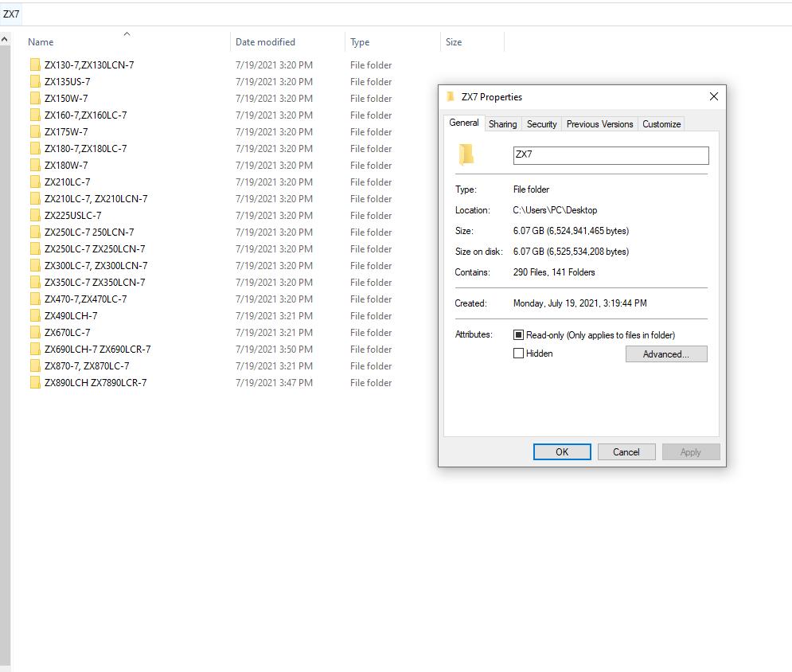Click the ZX490LCH-7 folder icon
Screen dimensions: 792x672
(35, 315)
